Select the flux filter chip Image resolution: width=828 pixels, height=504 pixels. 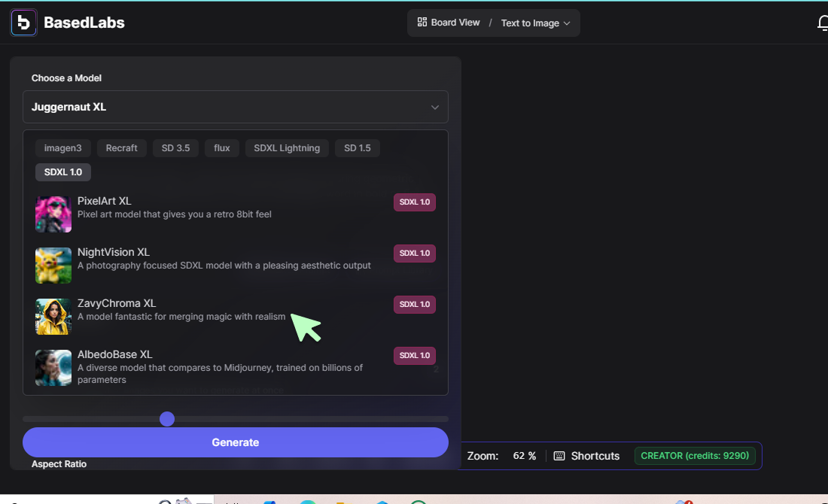[222, 148]
